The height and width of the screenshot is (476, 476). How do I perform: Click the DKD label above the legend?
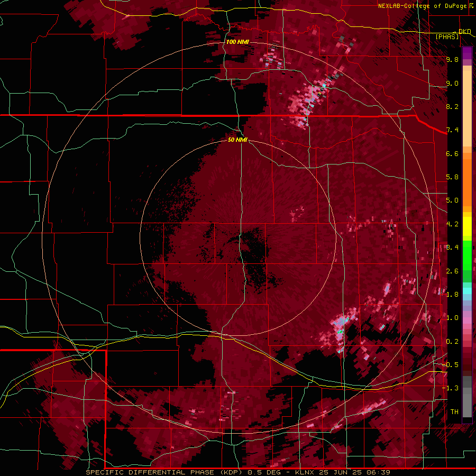coord(465,31)
